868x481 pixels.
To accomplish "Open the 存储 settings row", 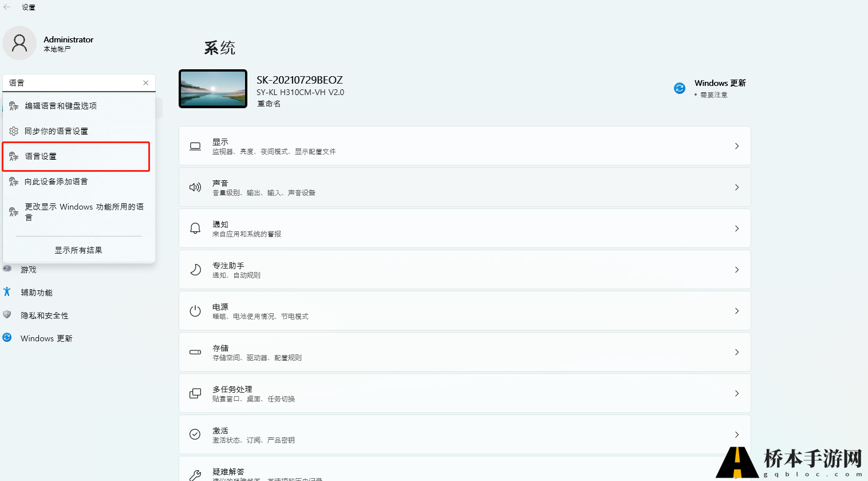I will tap(464, 352).
